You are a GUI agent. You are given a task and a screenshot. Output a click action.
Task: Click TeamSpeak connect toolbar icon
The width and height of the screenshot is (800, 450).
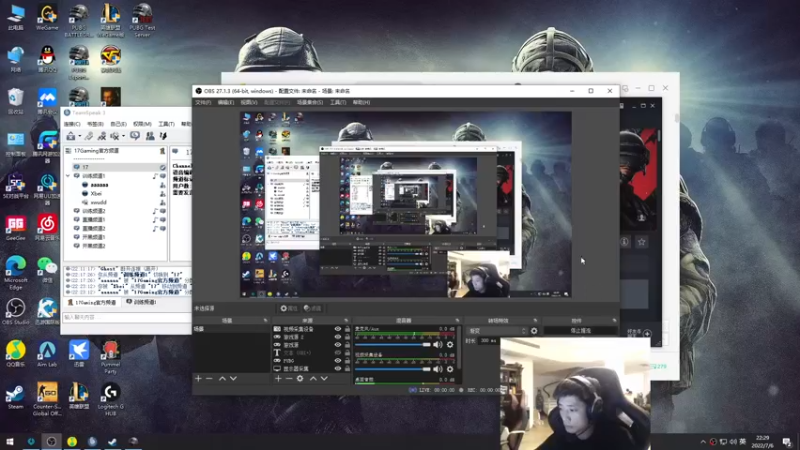[x=71, y=136]
